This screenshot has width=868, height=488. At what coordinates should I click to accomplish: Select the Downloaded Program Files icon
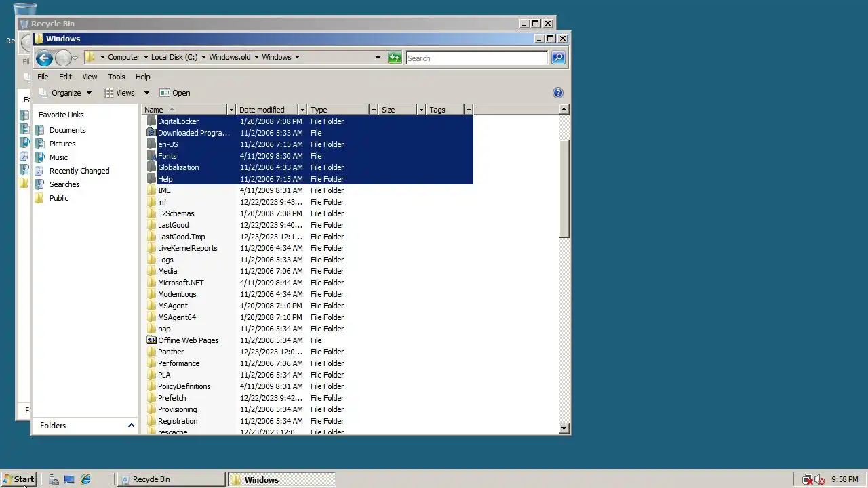[152, 133]
